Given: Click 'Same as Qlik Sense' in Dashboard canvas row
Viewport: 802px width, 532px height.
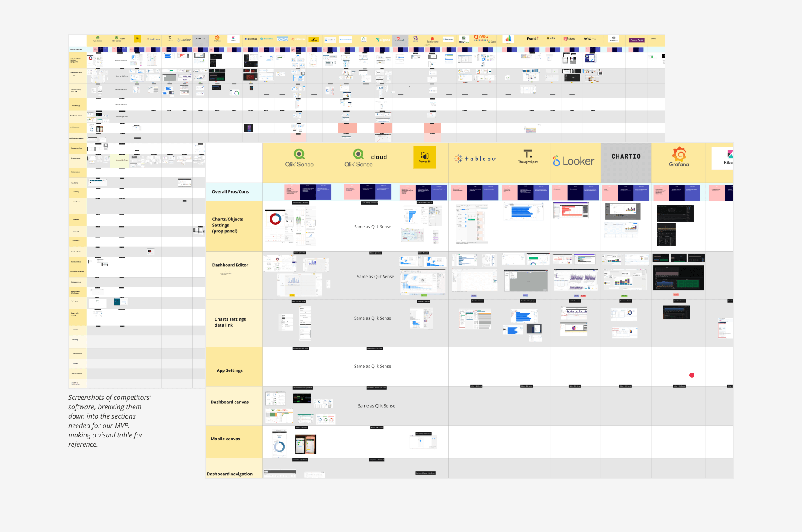Looking at the screenshot, I should (376, 406).
